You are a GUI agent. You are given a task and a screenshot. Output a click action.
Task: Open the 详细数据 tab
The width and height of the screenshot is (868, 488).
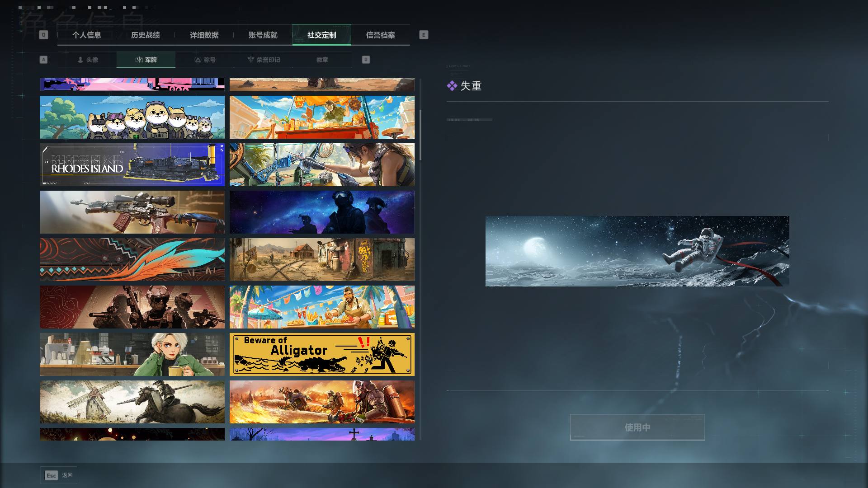(x=204, y=35)
